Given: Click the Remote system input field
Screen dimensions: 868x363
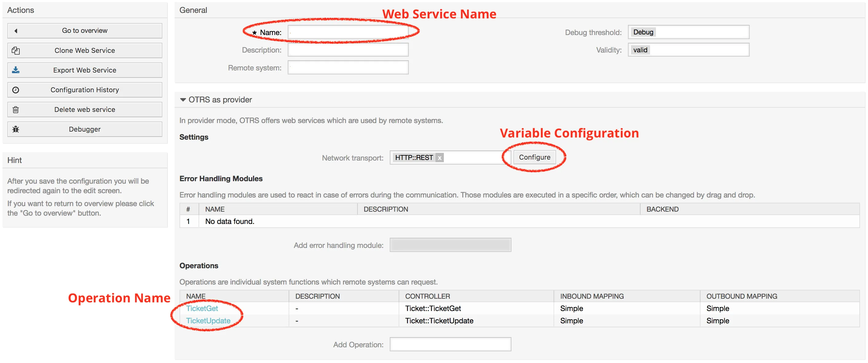Looking at the screenshot, I should pos(348,67).
